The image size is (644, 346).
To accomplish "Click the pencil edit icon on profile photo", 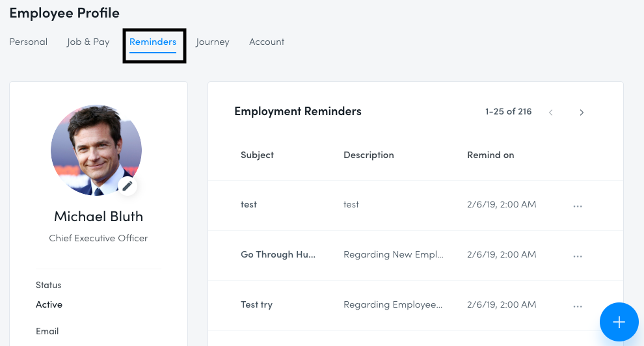I will tap(127, 186).
